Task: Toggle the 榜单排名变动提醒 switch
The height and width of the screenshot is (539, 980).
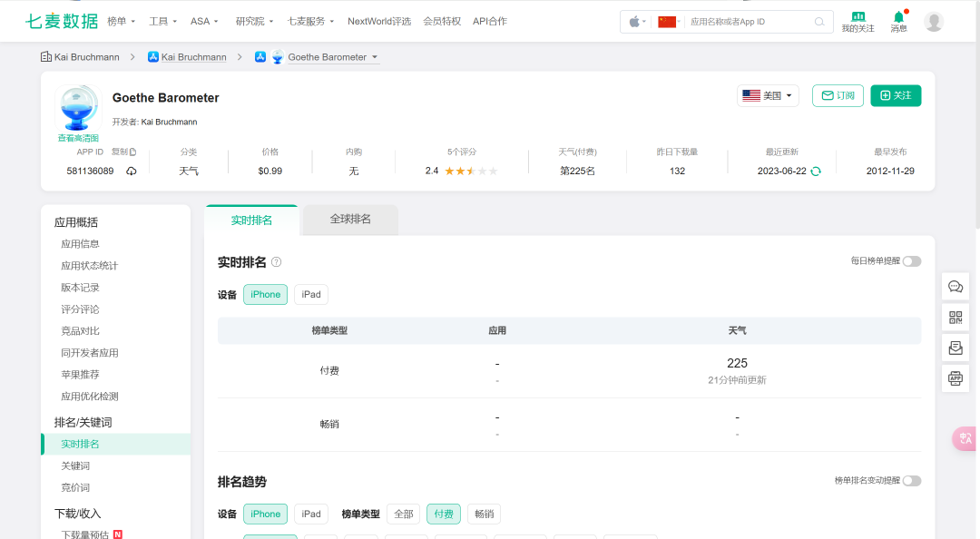Action: [912, 481]
